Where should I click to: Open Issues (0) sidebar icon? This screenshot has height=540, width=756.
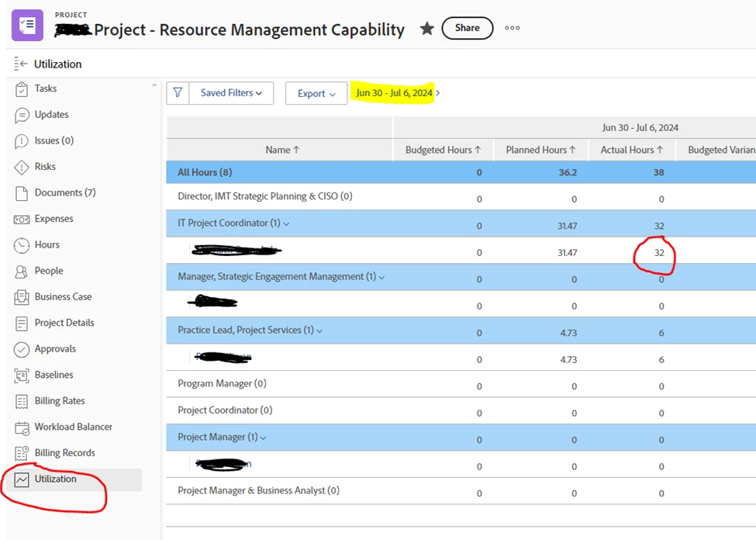(x=22, y=141)
